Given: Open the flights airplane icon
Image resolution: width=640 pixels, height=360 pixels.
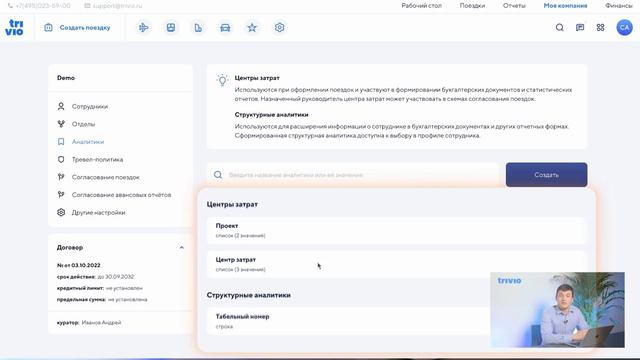Looking at the screenshot, I should pyautogui.click(x=144, y=27).
